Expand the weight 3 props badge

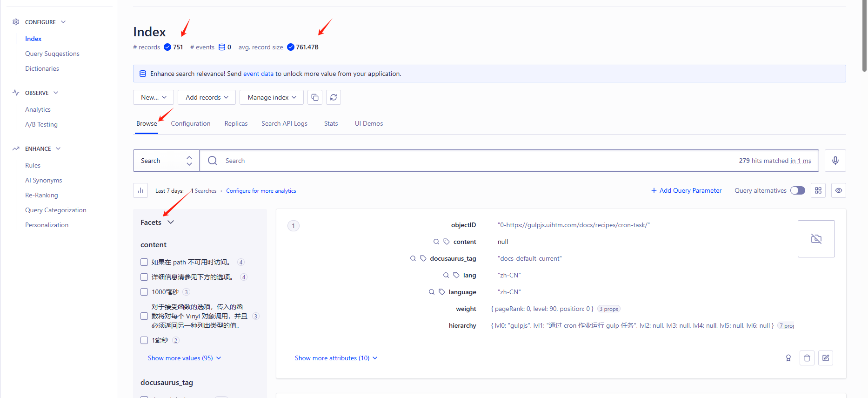pos(609,309)
